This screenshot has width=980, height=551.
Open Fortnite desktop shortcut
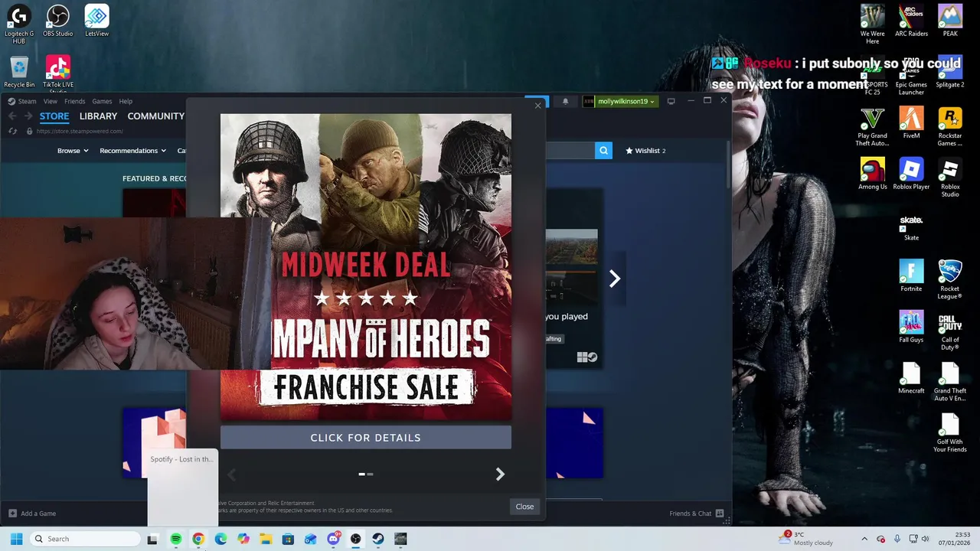tap(911, 276)
